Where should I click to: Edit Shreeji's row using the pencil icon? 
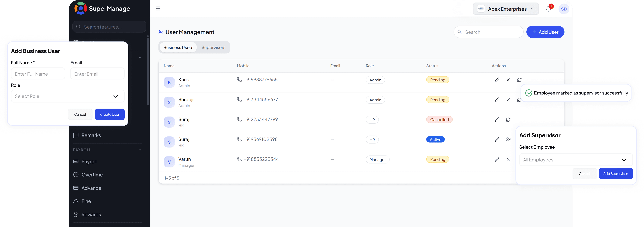pyautogui.click(x=497, y=100)
